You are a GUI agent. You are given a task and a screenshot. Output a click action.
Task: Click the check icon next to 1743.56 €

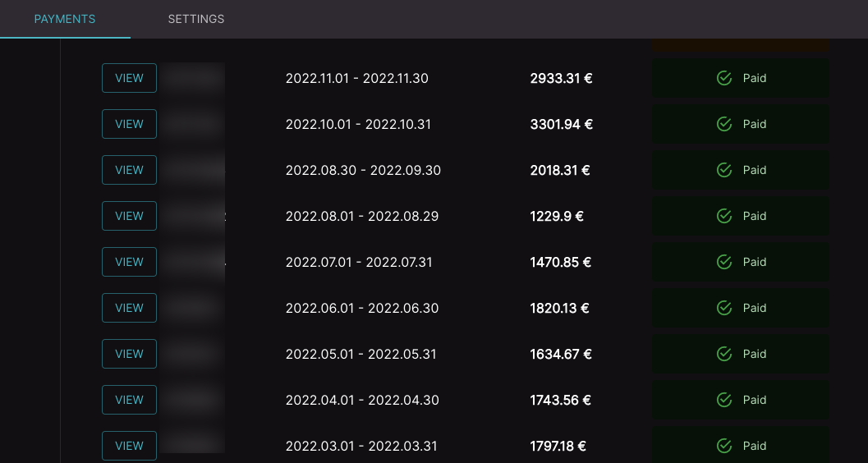coord(724,400)
